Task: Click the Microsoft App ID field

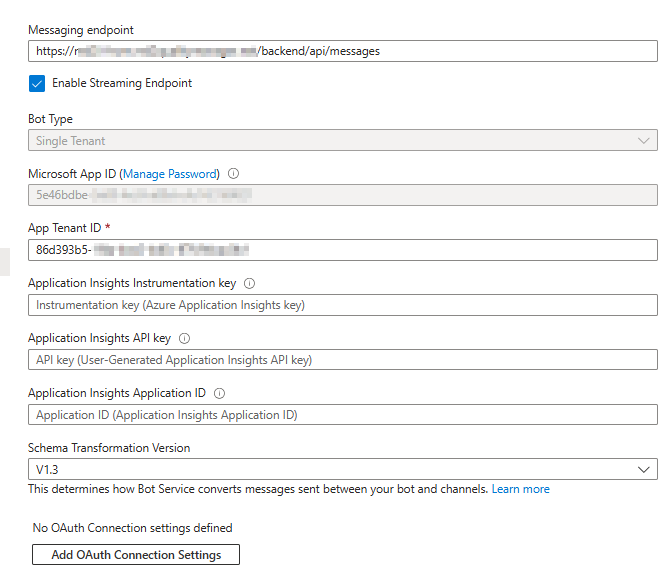Action: tap(342, 196)
